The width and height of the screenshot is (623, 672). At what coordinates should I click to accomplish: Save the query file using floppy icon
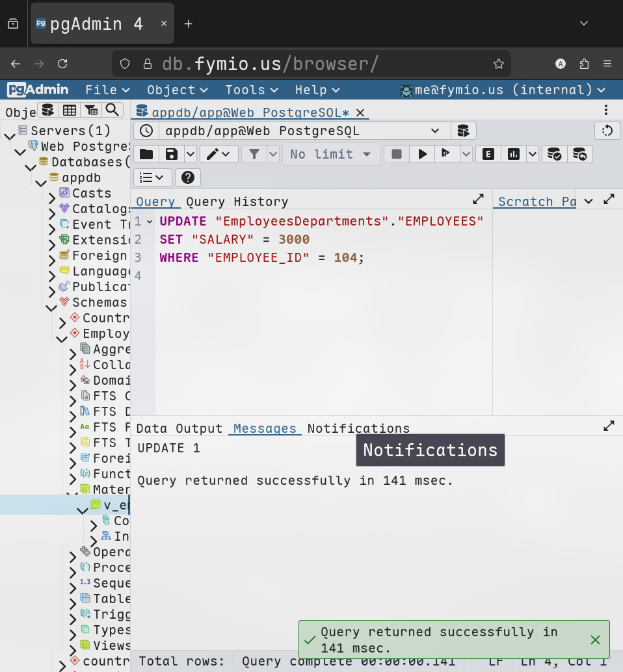[172, 154]
